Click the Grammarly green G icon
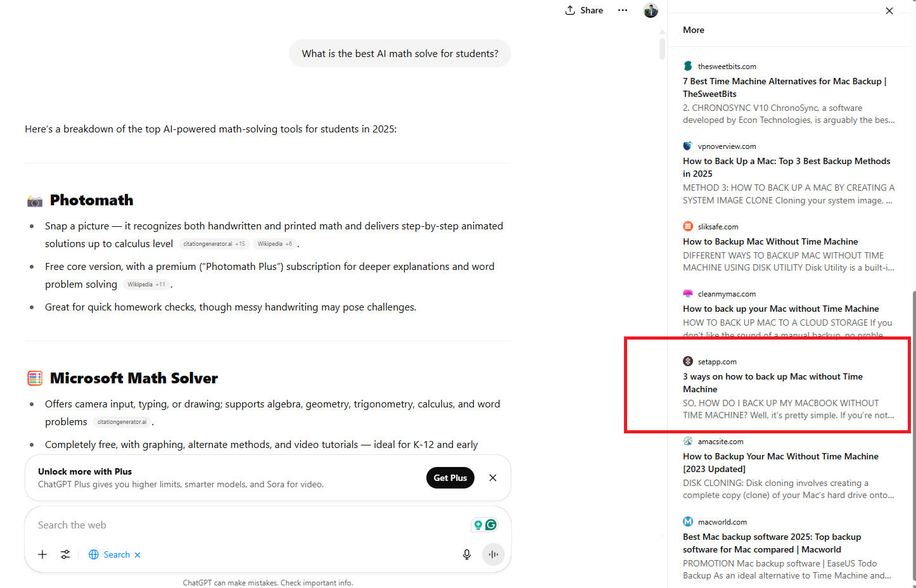916x588 pixels. tap(491, 525)
